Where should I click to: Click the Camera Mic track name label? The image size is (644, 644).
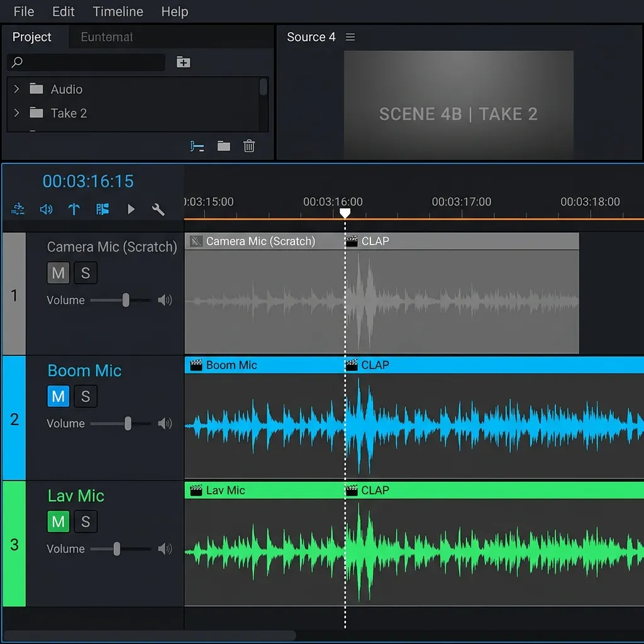pos(112,247)
